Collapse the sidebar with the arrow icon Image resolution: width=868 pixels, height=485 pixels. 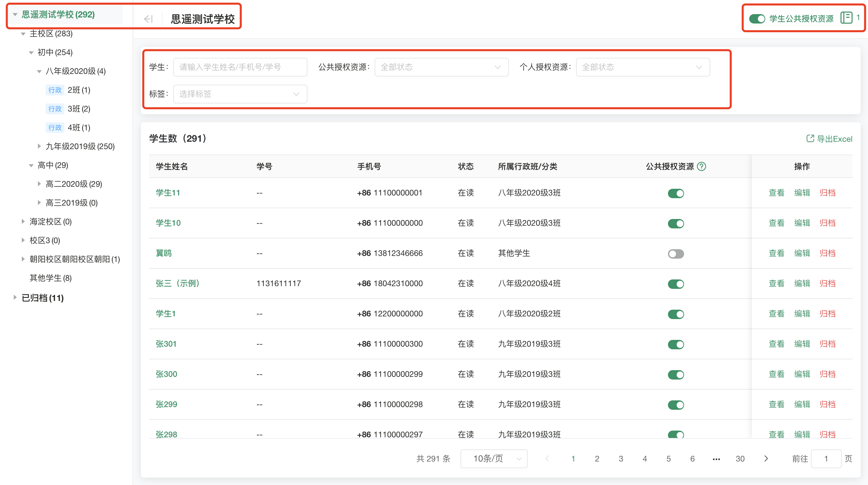148,19
